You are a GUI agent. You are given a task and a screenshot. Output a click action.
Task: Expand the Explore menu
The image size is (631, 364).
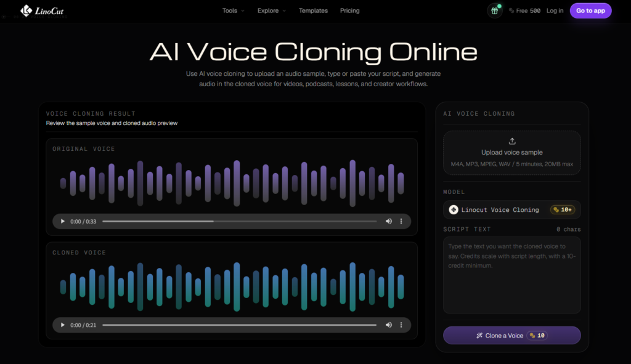(272, 11)
